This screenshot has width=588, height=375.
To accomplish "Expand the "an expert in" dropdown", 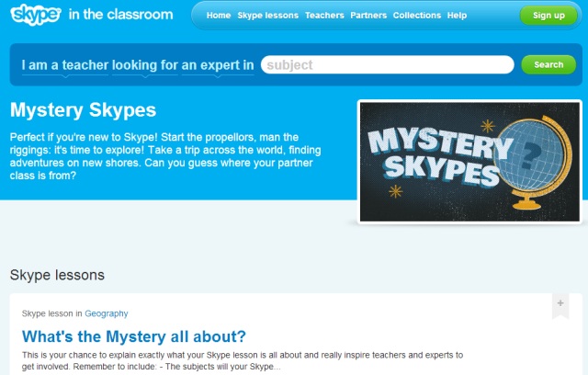I will pyautogui.click(x=218, y=66).
